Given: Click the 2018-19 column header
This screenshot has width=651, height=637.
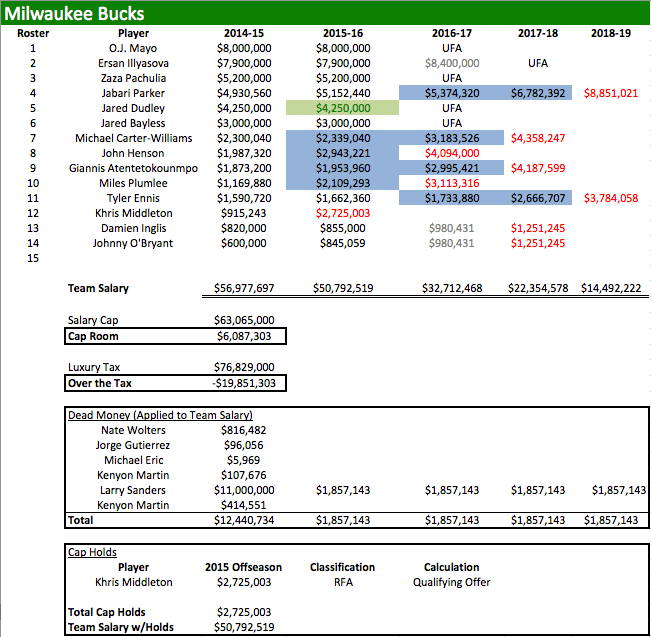Looking at the screenshot, I should pyautogui.click(x=611, y=33).
